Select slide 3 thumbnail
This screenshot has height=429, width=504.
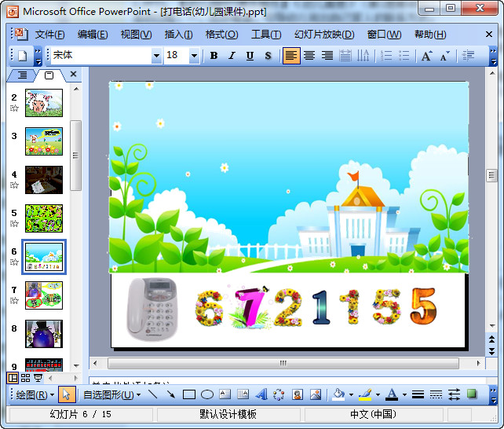tap(44, 141)
